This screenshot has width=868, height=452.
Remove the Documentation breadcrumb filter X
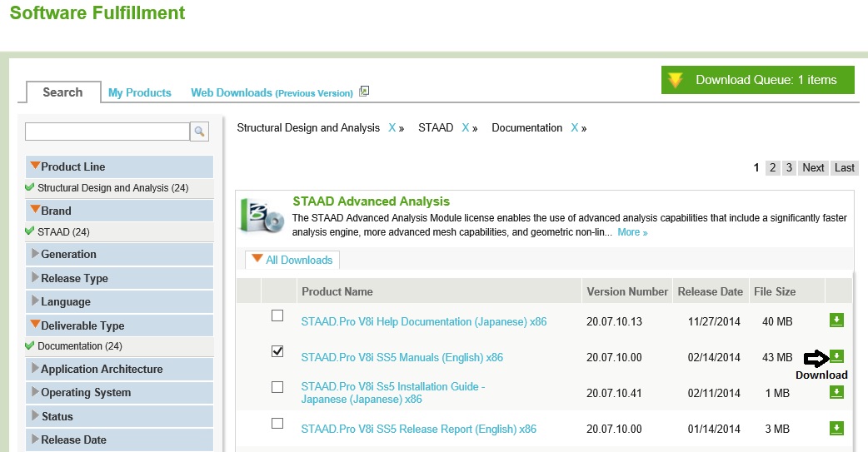575,128
